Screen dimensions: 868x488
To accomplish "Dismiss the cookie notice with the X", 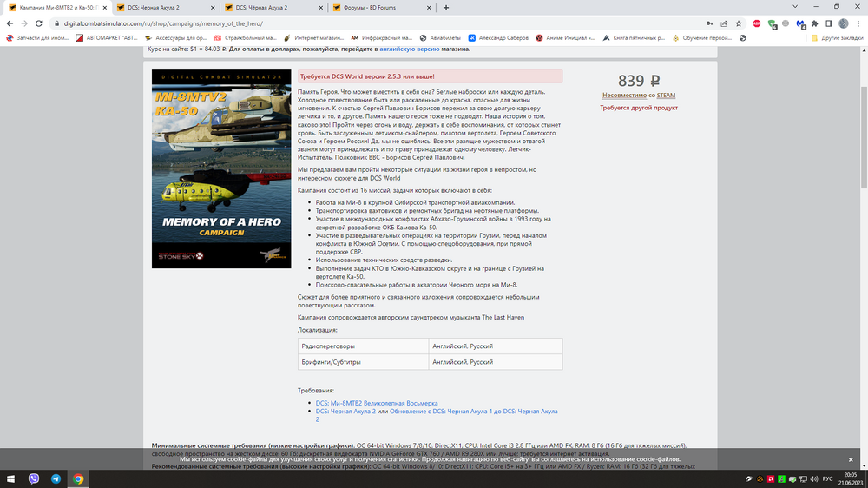I will [851, 459].
